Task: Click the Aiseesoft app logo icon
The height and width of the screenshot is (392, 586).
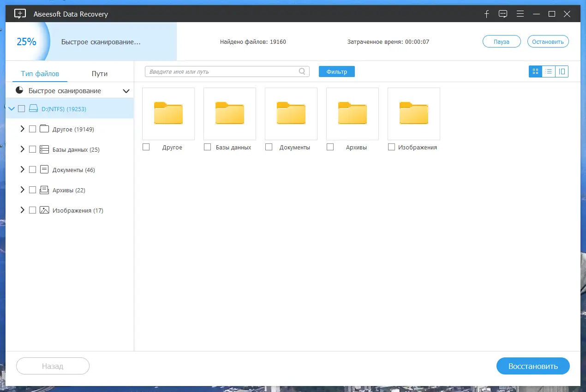Action: (x=20, y=14)
